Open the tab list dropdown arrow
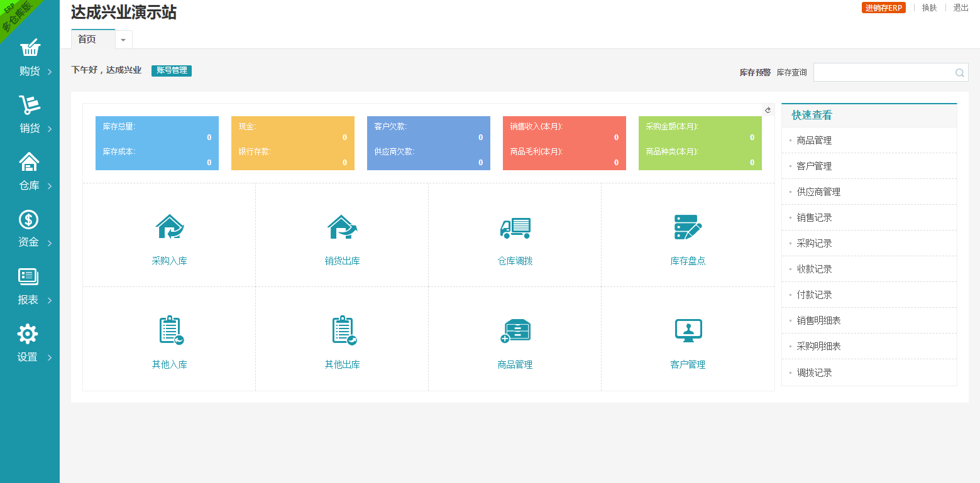Screen dimensions: 980x483 tap(123, 40)
